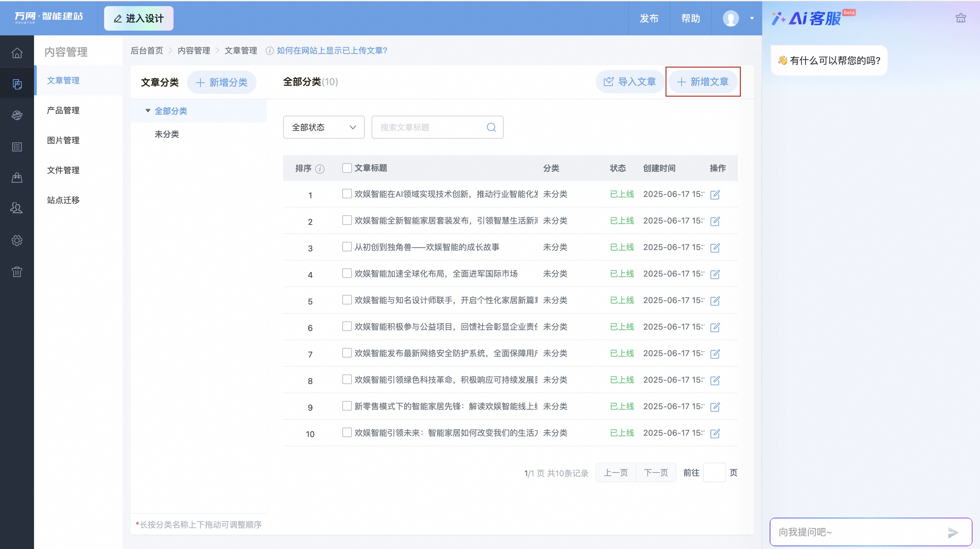
Task: Click the 创建时间 column header
Action: [659, 168]
